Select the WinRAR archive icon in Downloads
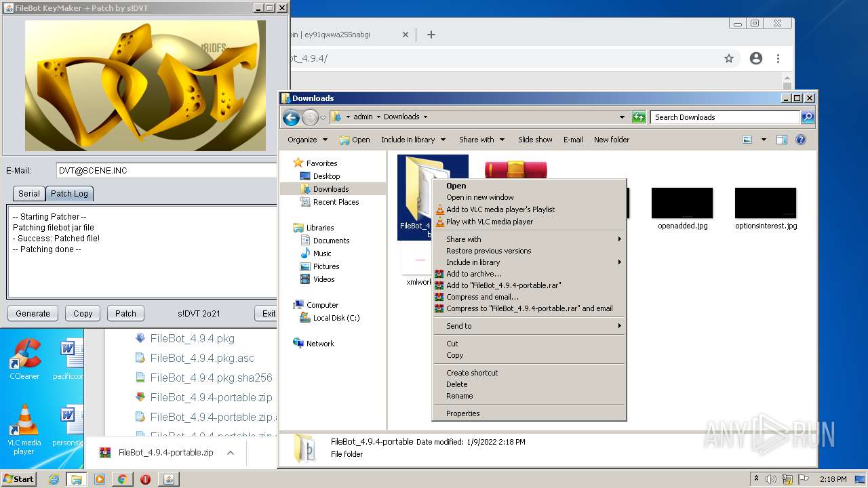The image size is (868, 488). tap(516, 169)
